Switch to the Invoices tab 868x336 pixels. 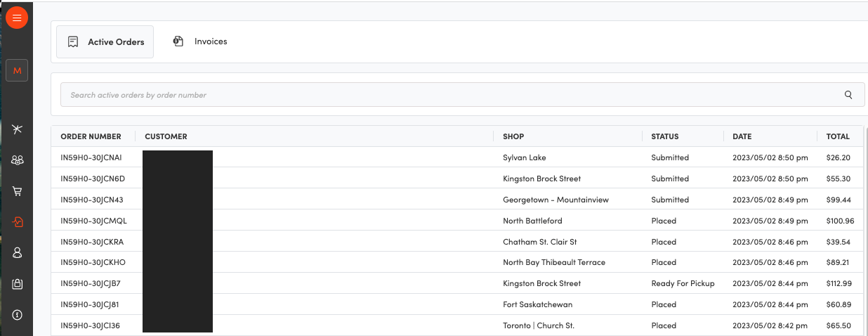(x=201, y=41)
